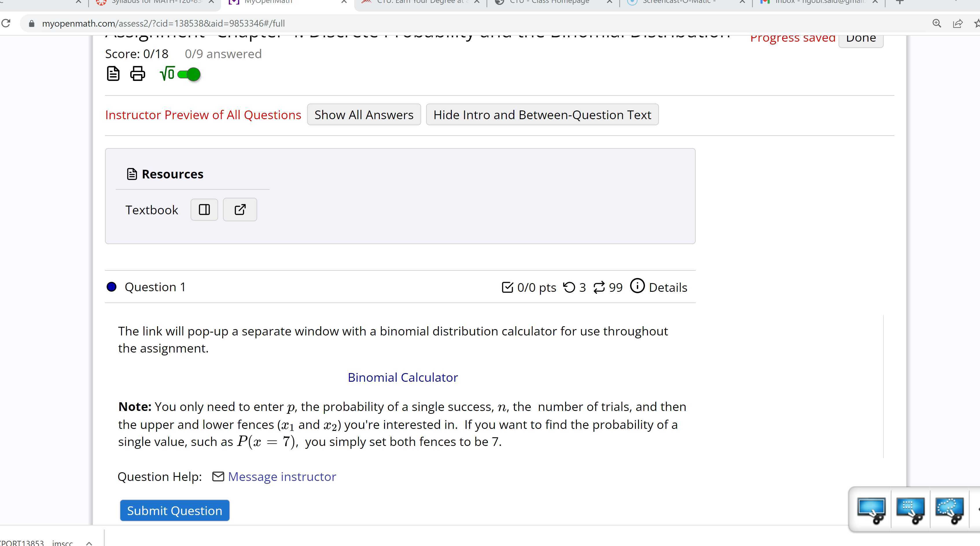
Task: Bookmark the page using the star icon
Action: pos(976,23)
